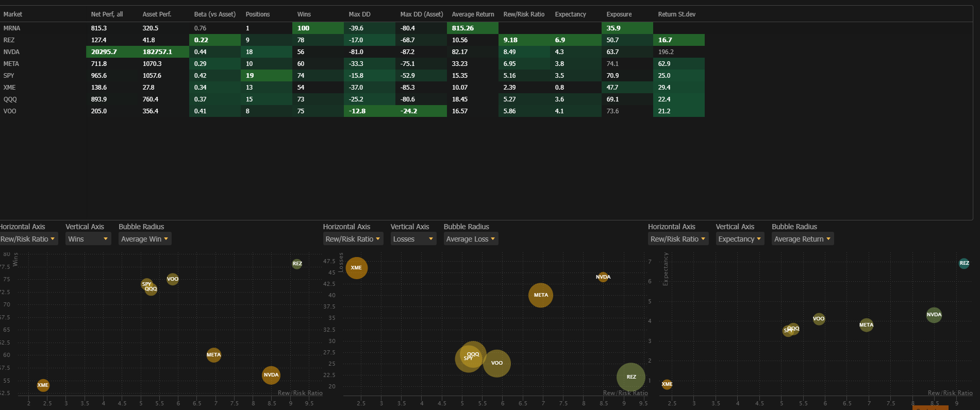The width and height of the screenshot is (980, 410).
Task: Sort table by Net Perf, all column
Action: (x=107, y=14)
